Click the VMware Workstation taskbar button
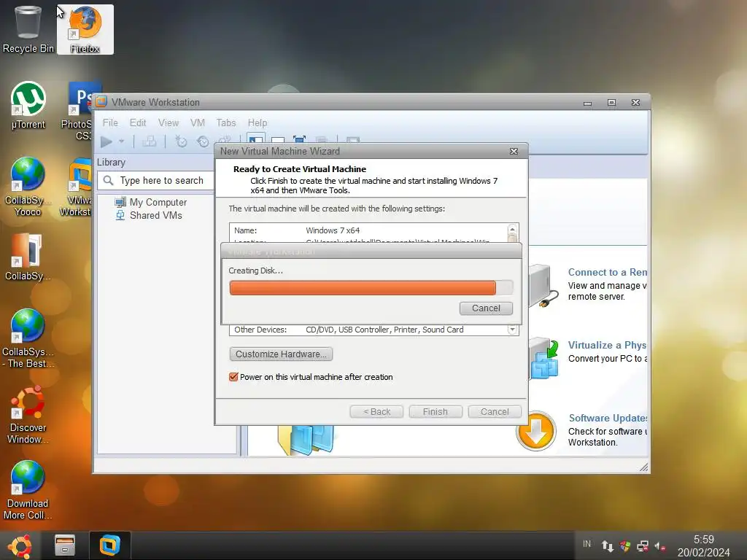This screenshot has height=560, width=747. click(109, 545)
